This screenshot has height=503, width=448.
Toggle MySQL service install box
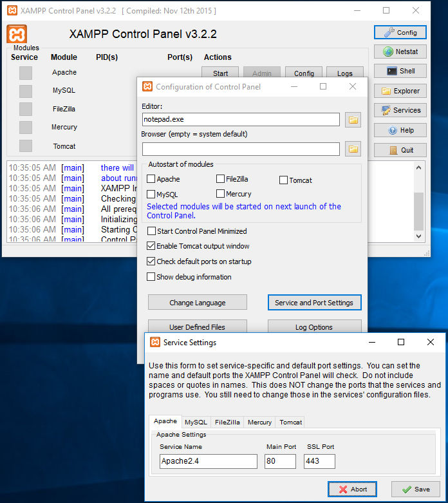[x=26, y=91]
